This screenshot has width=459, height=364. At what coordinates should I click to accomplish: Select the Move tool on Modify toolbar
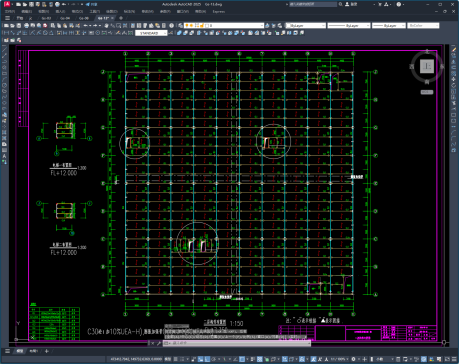[x=454, y=79]
